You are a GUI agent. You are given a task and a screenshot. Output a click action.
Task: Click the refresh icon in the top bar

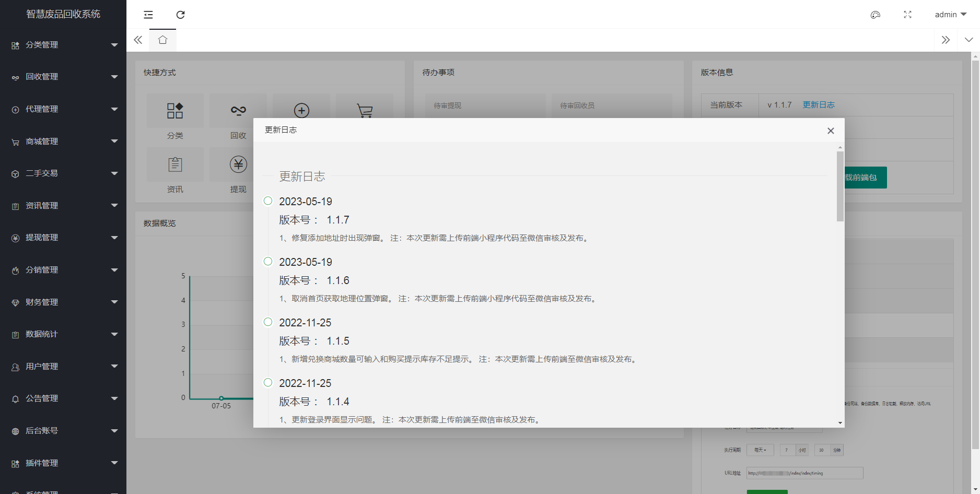pos(180,15)
